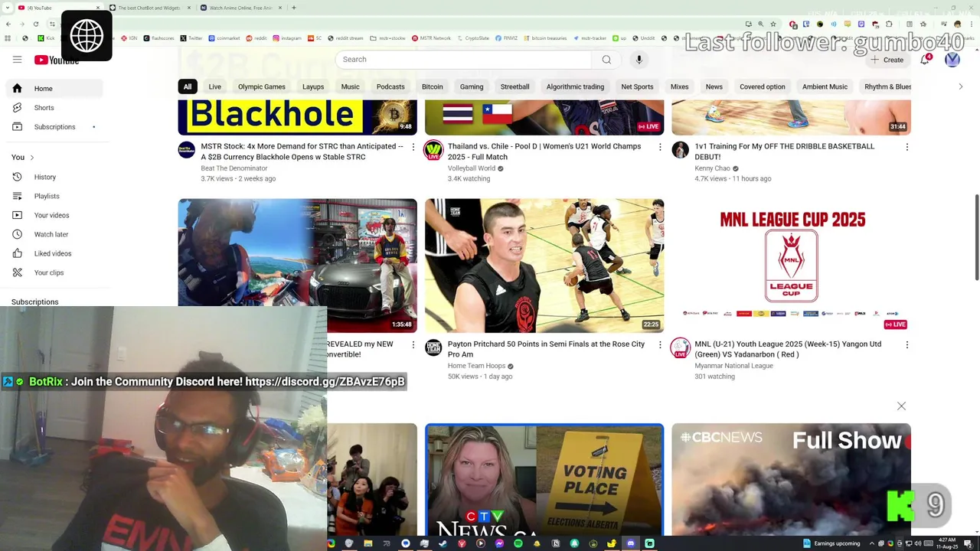Open Your videos
This screenshot has height=551, width=980.
click(54, 215)
